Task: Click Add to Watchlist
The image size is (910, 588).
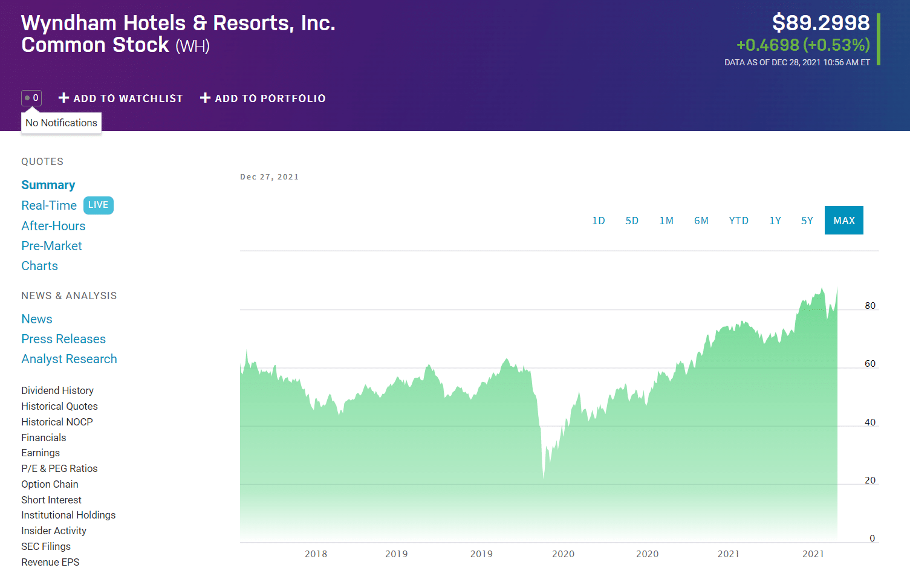Action: pos(120,98)
